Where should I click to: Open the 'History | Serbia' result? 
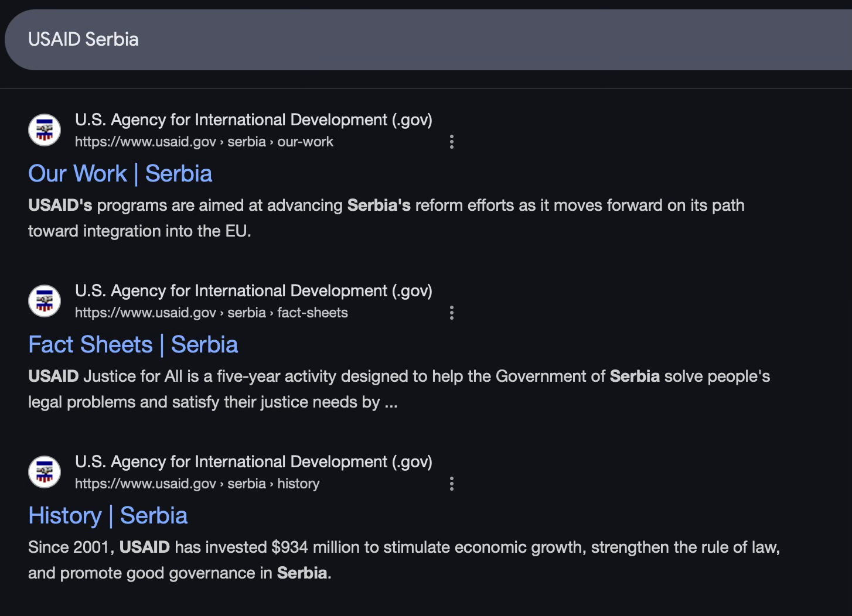coord(108,516)
